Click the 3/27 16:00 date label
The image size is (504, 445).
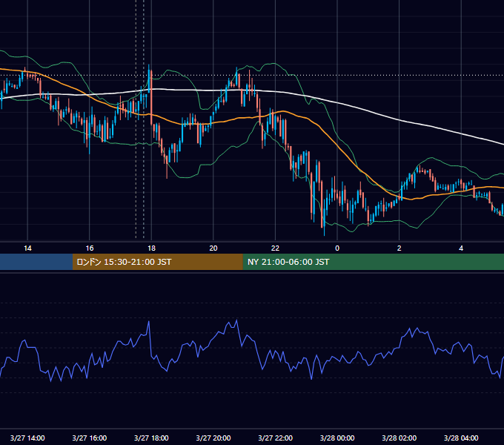pos(90,438)
